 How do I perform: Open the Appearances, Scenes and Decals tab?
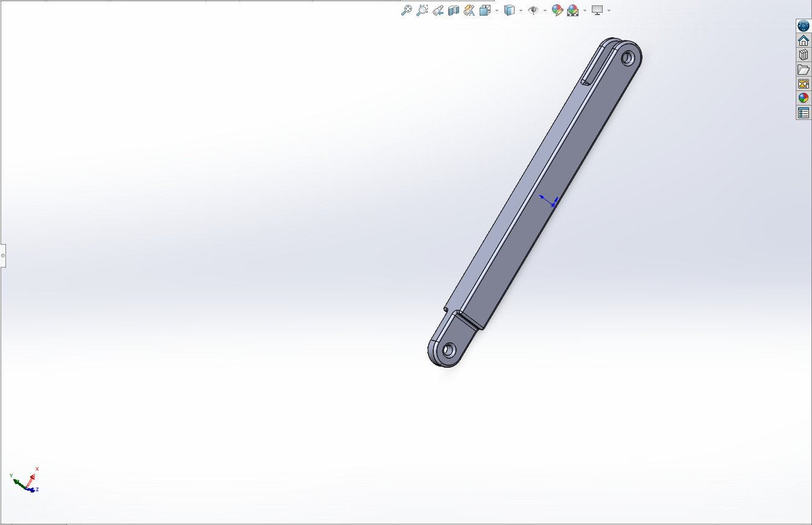[804, 98]
